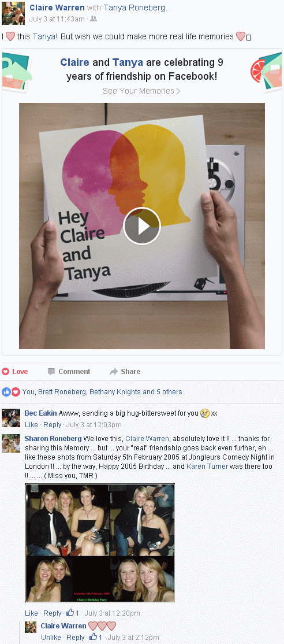This screenshot has height=644, width=284.
Task: View like count on Sharon's comment
Action: pos(73,613)
